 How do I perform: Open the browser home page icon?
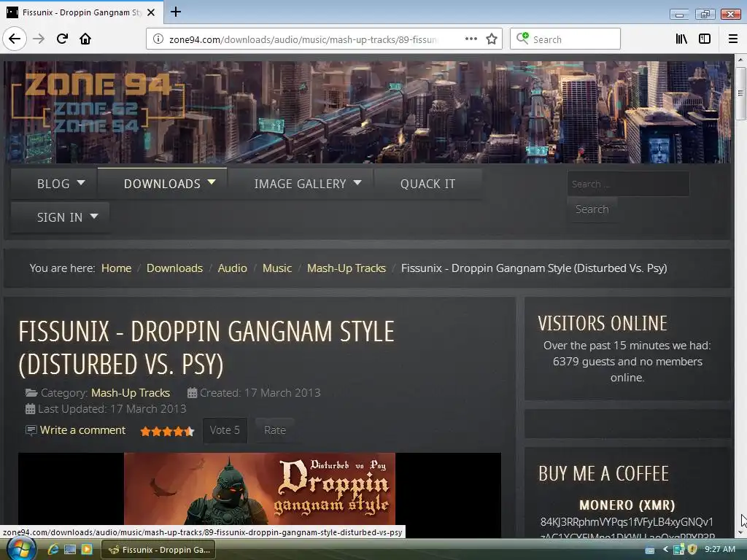tap(85, 39)
